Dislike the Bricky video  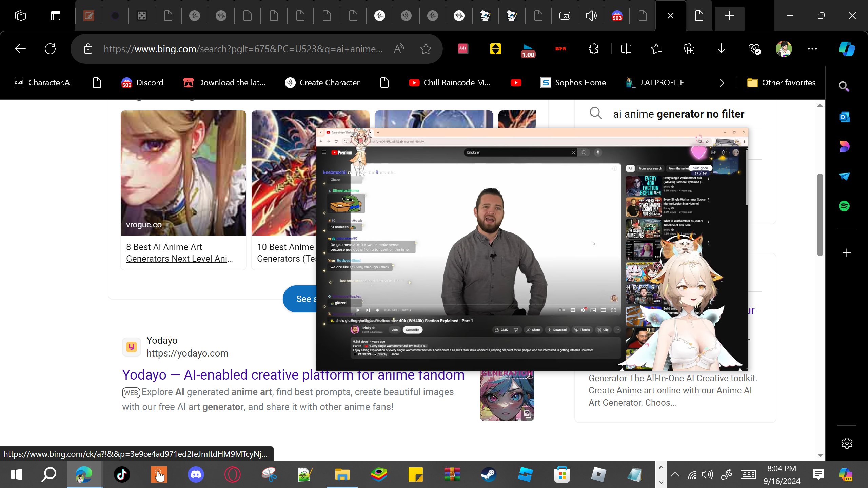pyautogui.click(x=516, y=330)
